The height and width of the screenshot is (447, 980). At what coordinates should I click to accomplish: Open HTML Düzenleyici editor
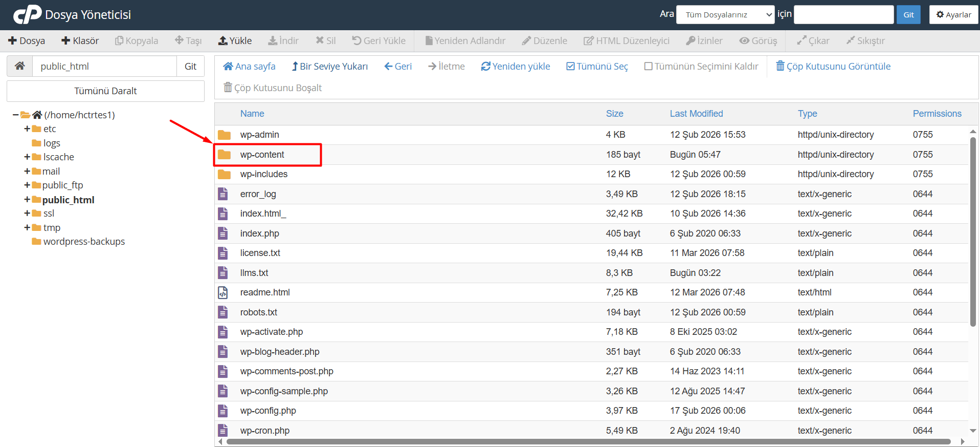627,40
